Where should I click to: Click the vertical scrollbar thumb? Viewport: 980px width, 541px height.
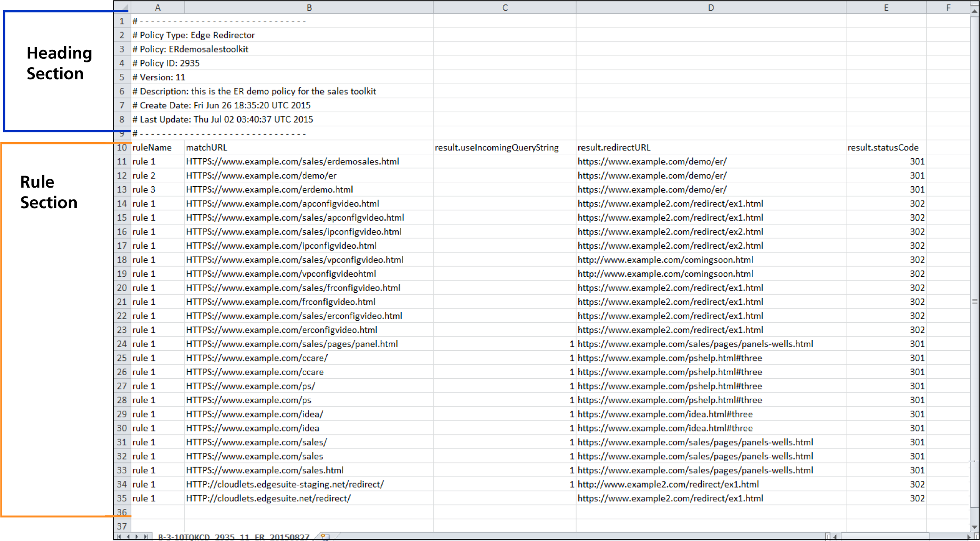[975, 301]
